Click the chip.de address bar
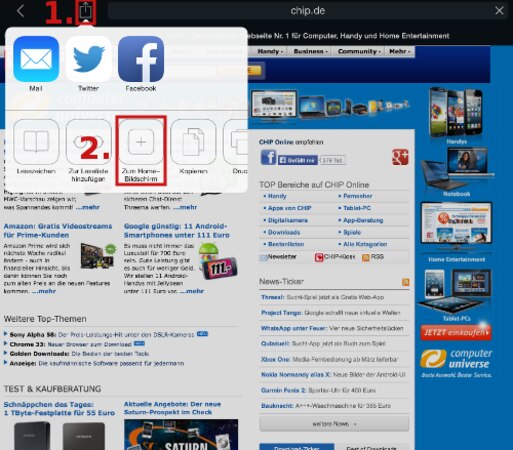The image size is (513, 450). click(x=307, y=11)
